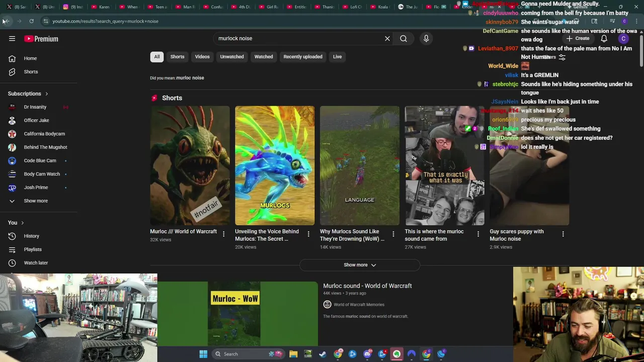The height and width of the screenshot is (362, 644).
Task: Start voice search with microphone icon
Action: click(426, 38)
